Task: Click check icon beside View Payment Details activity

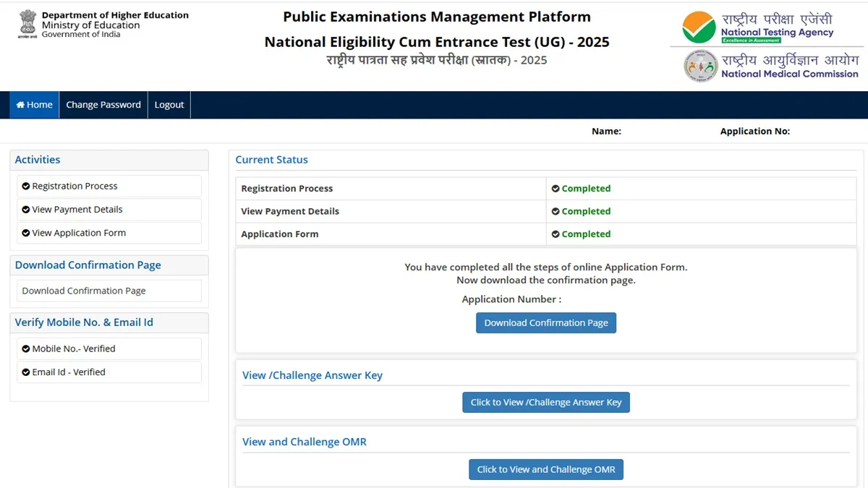Action: pyautogui.click(x=26, y=210)
